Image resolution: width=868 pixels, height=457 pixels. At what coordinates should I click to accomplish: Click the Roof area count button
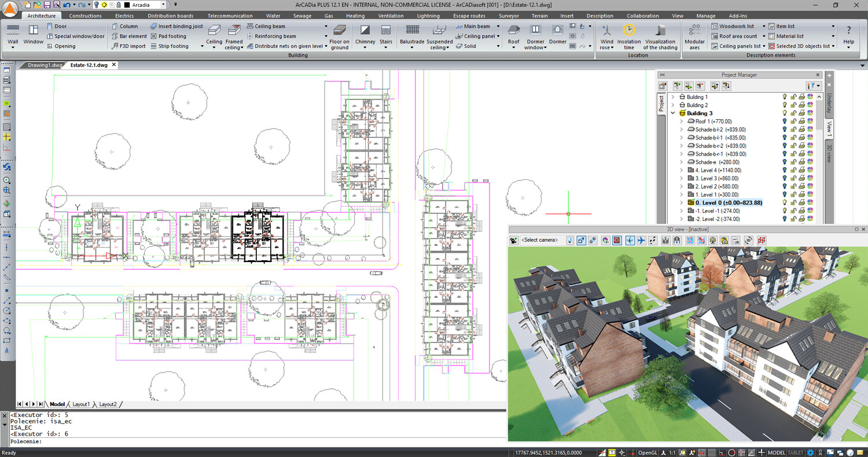pyautogui.click(x=738, y=36)
